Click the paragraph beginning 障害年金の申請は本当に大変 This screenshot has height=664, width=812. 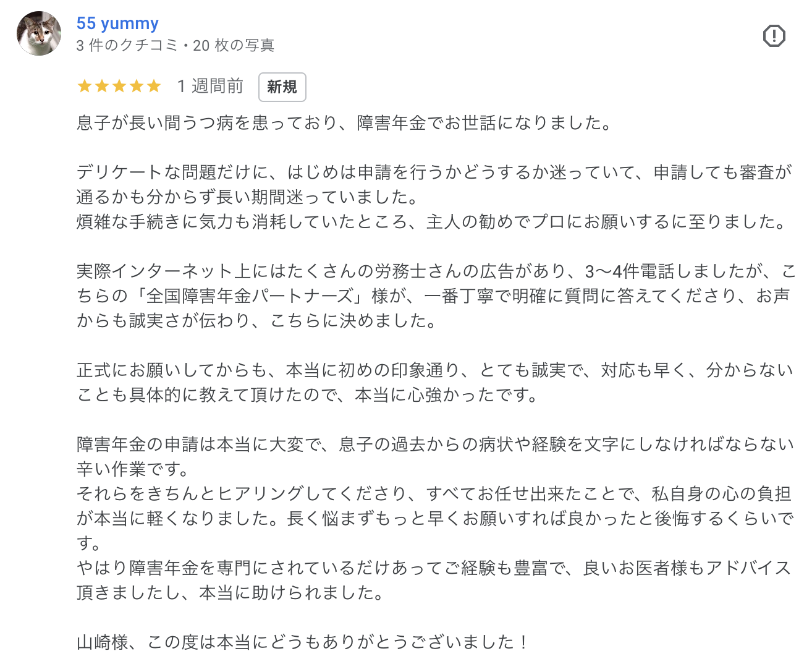click(436, 457)
